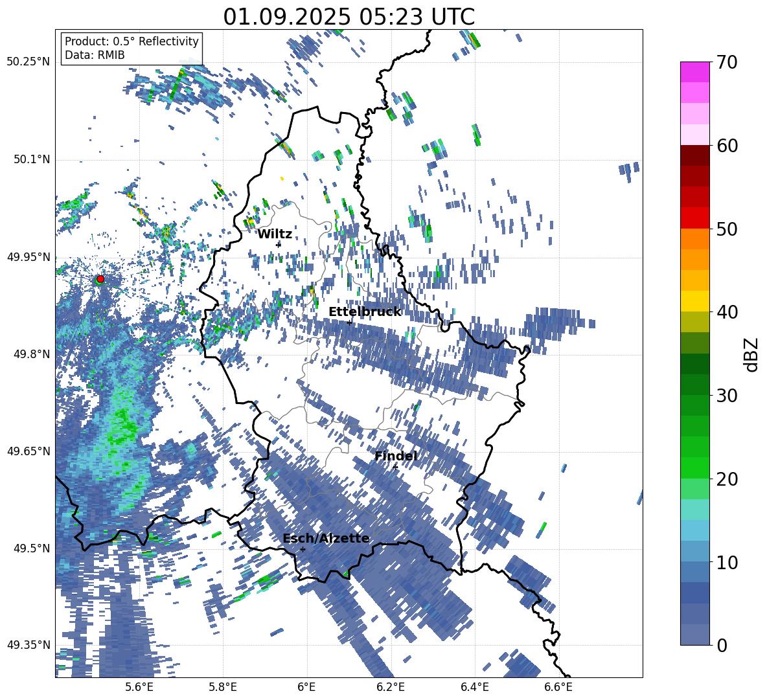
Task: Click the 49.65°N latitude label
Action: point(29,451)
